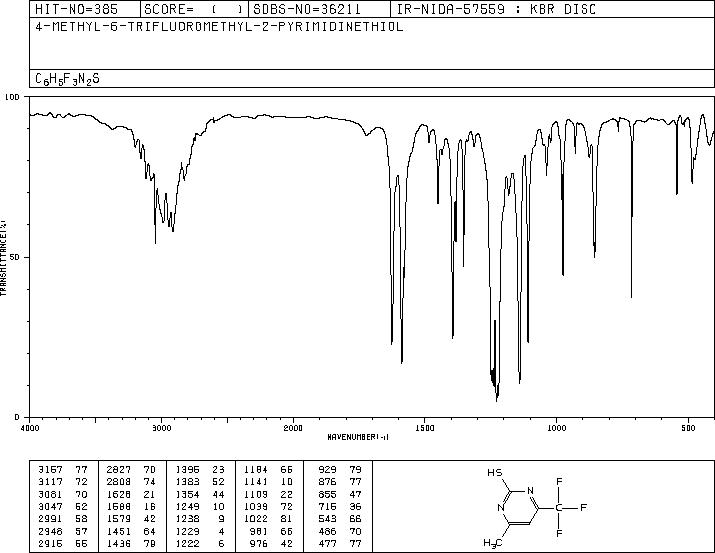
Task: Select the 1000 wavenumber axis label
Action: point(556,426)
